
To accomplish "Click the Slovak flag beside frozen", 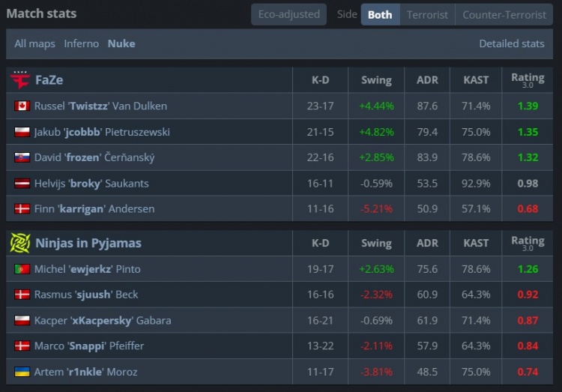I will coord(22,158).
